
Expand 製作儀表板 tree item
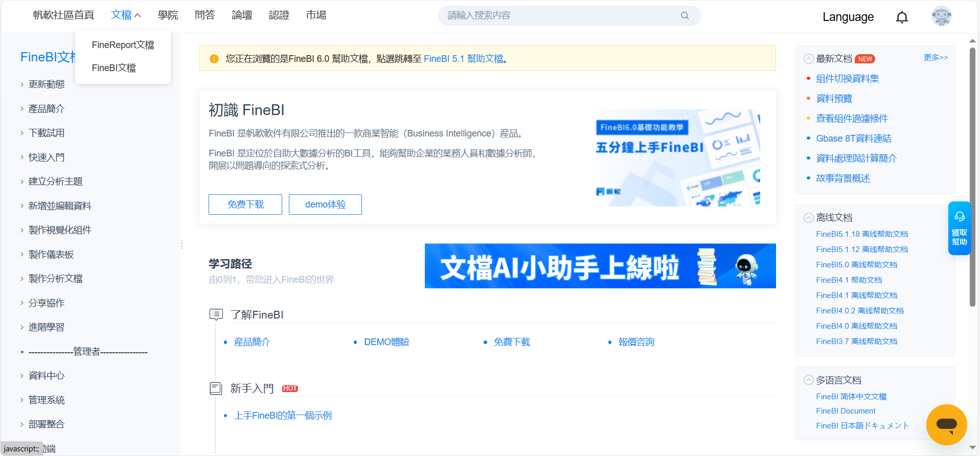(x=22, y=255)
